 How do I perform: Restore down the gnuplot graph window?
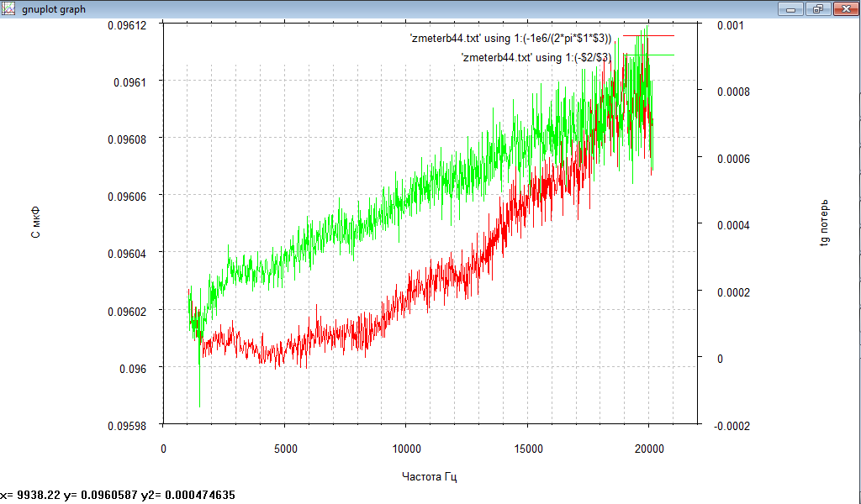click(x=818, y=8)
